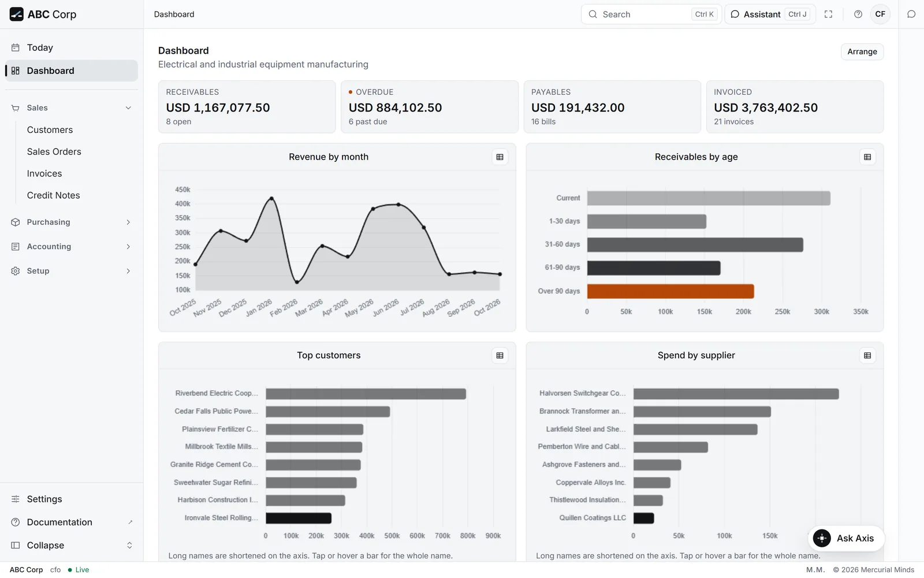Open the chat bubble icon at top right

click(x=911, y=14)
